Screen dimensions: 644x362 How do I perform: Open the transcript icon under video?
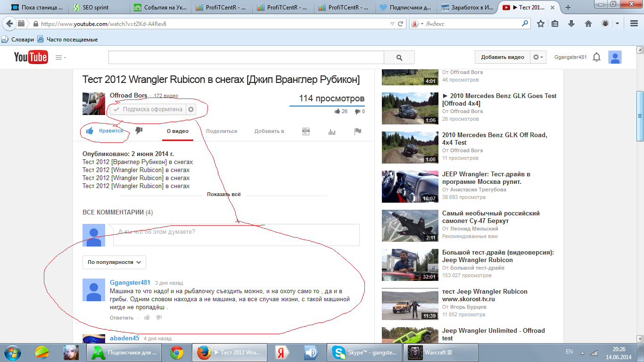point(306,132)
